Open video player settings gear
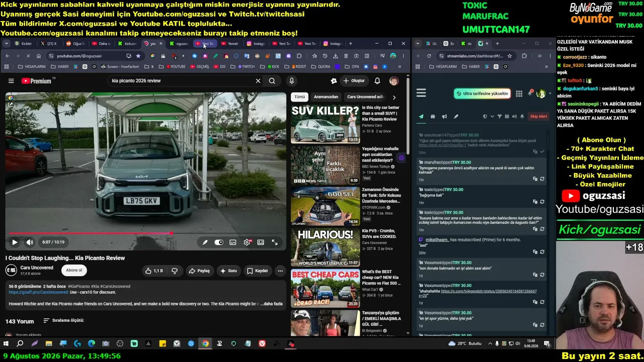Image resolution: width=644 pixels, height=362 pixels. (247, 242)
